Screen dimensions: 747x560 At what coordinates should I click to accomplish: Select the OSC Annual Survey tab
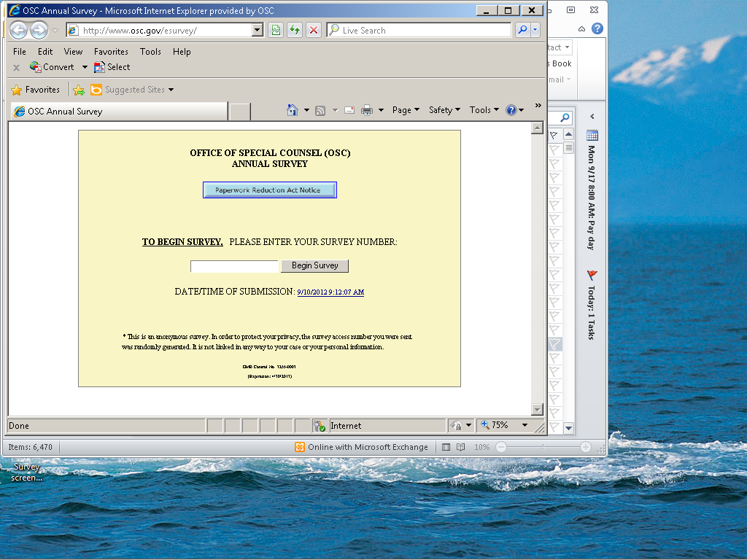pyautogui.click(x=118, y=112)
